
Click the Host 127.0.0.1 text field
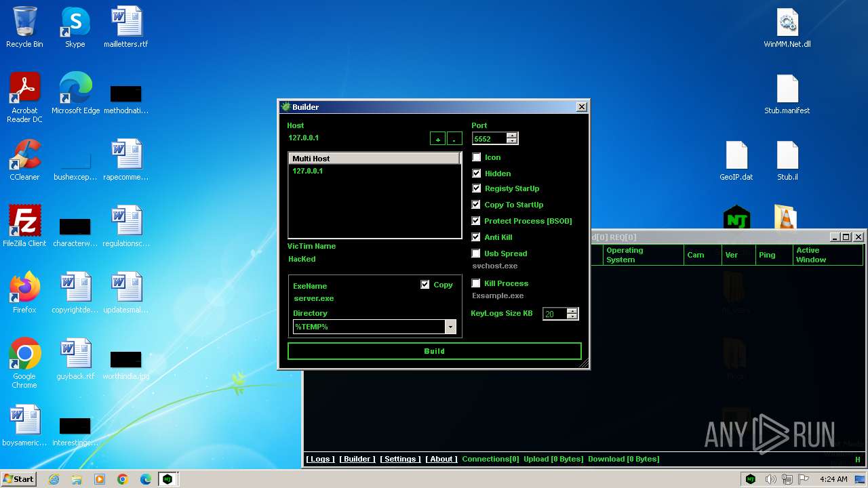pos(357,138)
